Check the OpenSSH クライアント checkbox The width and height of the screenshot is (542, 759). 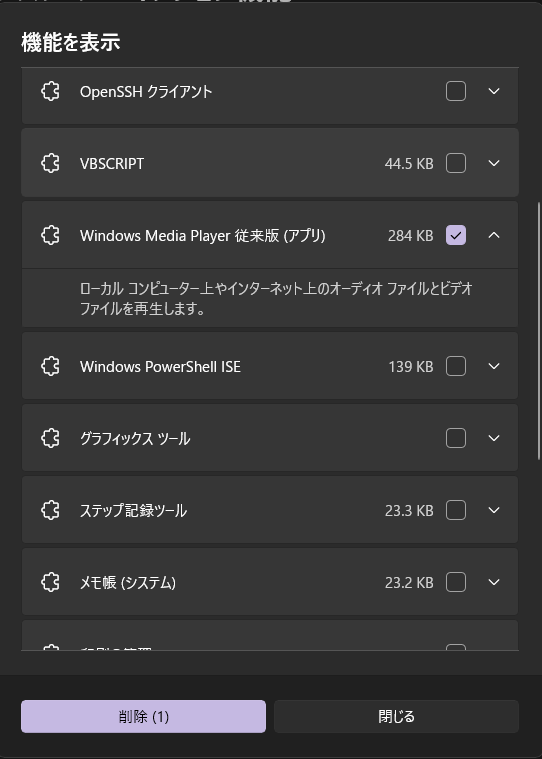tap(456, 91)
